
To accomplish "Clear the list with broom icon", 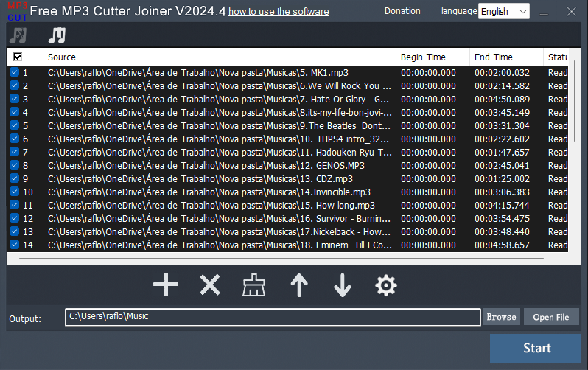I will click(254, 285).
